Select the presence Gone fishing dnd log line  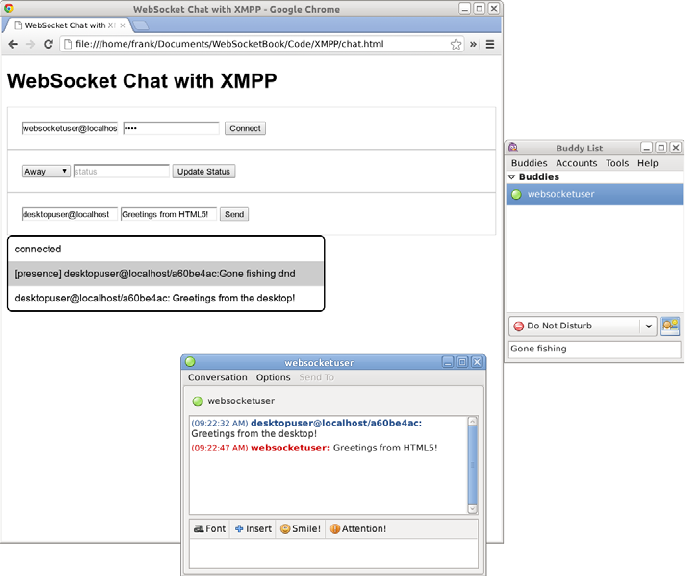click(x=166, y=274)
